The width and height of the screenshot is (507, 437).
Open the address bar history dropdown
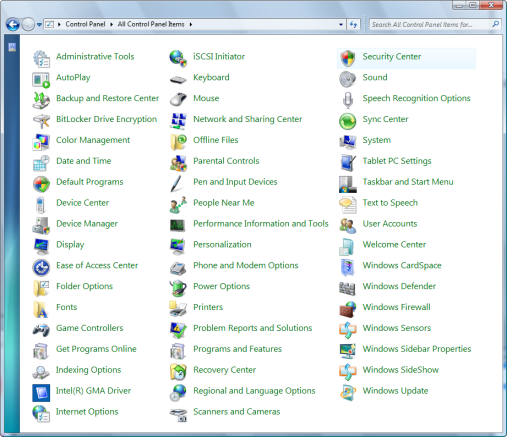click(x=341, y=24)
